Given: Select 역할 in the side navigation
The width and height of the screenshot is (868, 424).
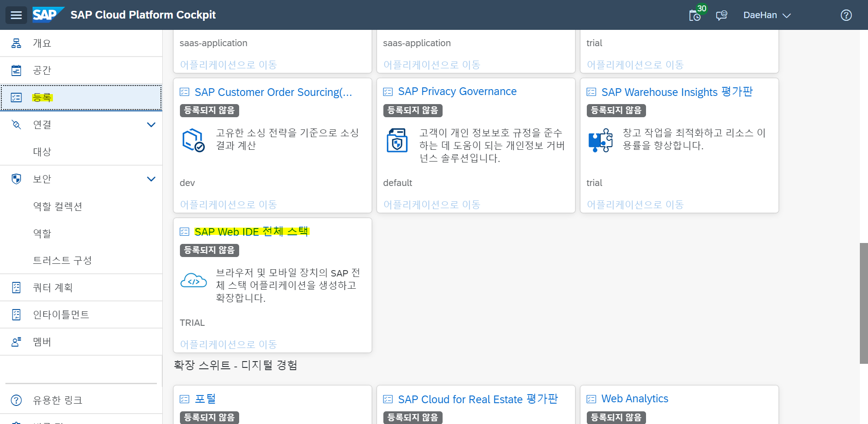Looking at the screenshot, I should [81, 233].
